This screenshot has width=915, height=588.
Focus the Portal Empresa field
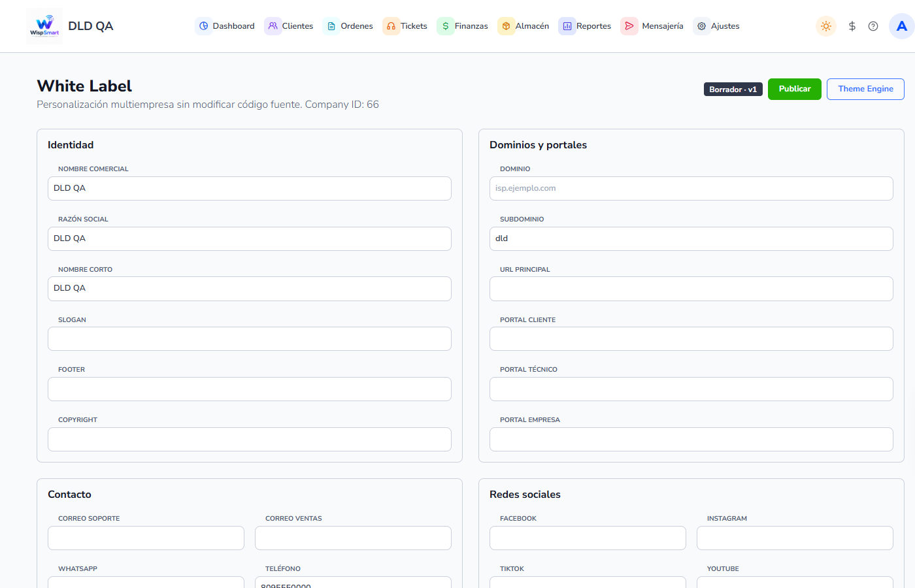coord(691,439)
